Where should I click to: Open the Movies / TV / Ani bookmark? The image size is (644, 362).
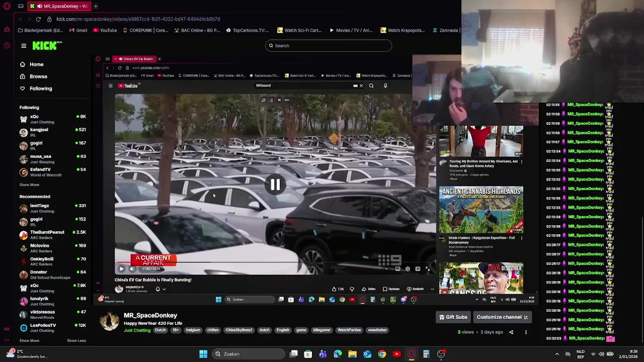coord(351,30)
